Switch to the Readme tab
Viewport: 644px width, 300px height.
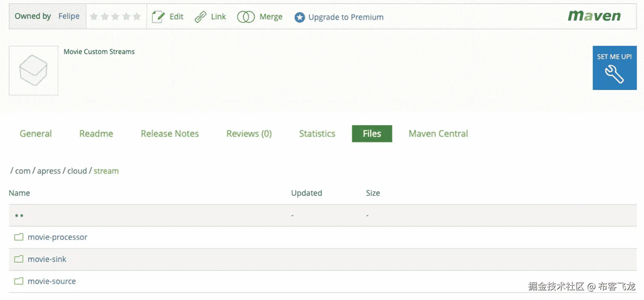click(x=96, y=134)
